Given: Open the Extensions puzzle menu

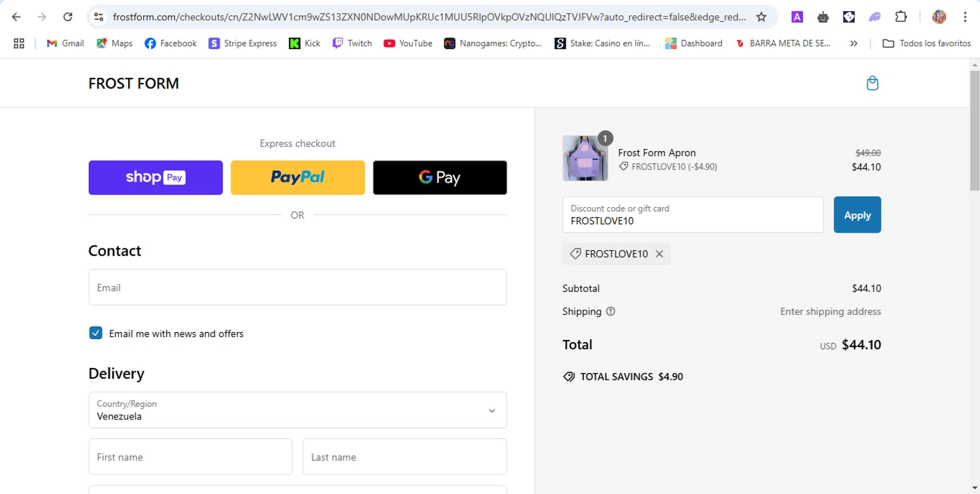Looking at the screenshot, I should [901, 17].
